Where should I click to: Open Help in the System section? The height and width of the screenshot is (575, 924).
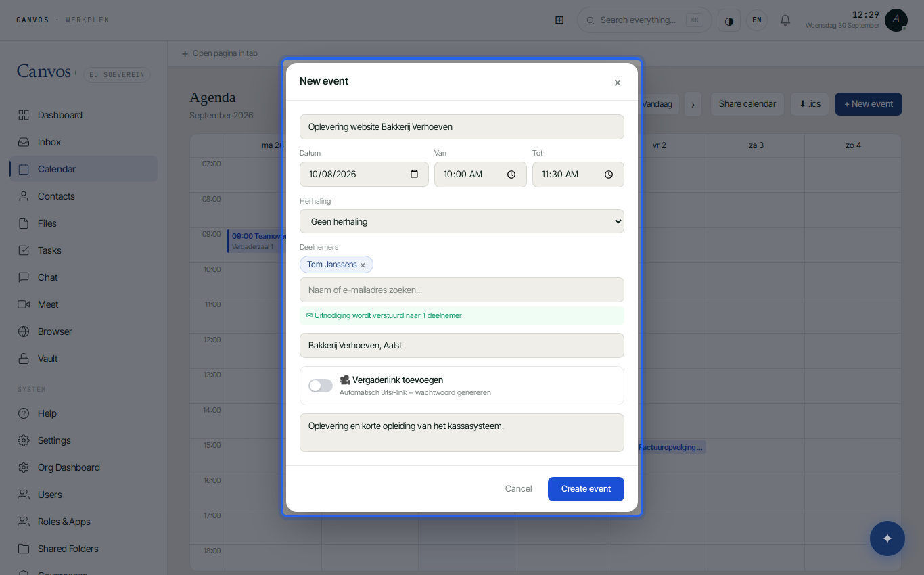83,413
